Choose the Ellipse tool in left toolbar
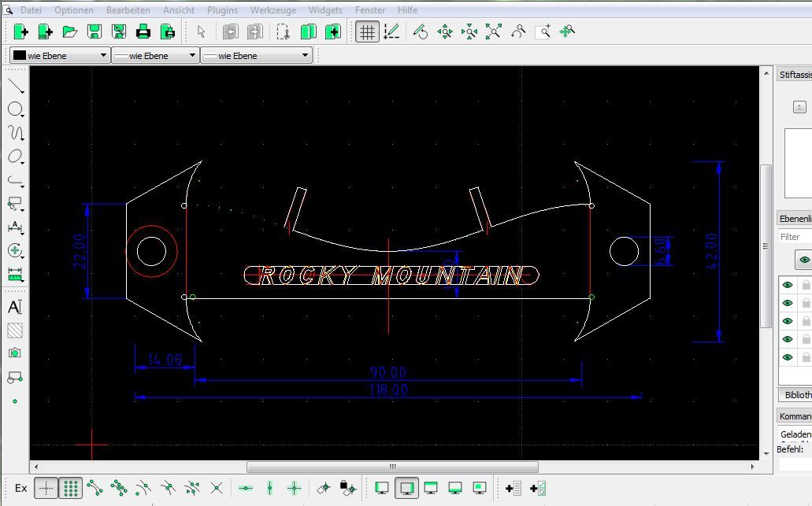This screenshot has height=506, width=812. pos(15,157)
